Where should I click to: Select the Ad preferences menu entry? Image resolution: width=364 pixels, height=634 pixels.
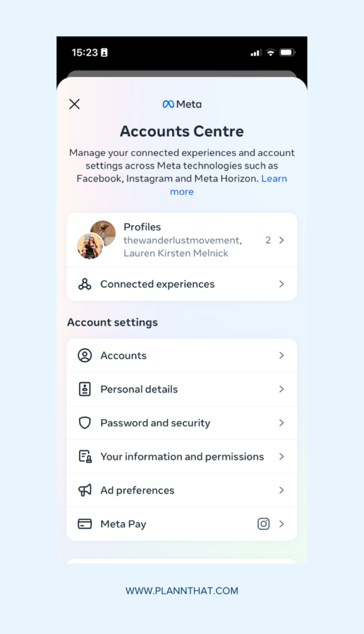pos(137,490)
